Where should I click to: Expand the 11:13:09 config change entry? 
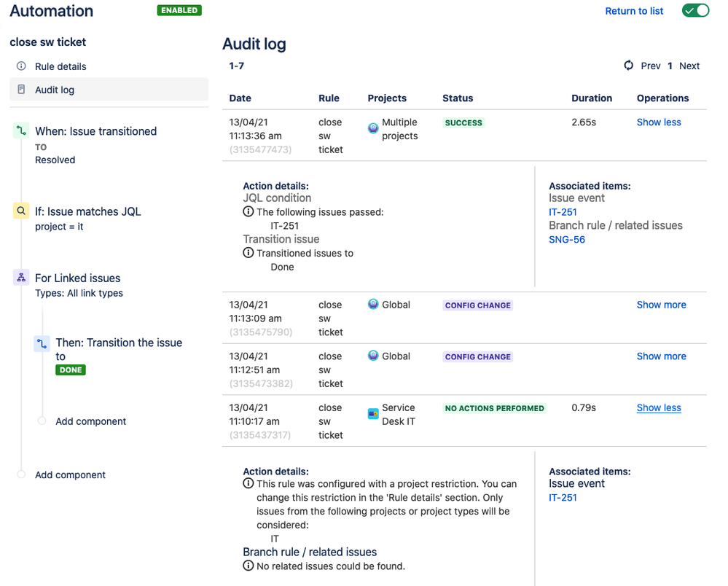[661, 305]
